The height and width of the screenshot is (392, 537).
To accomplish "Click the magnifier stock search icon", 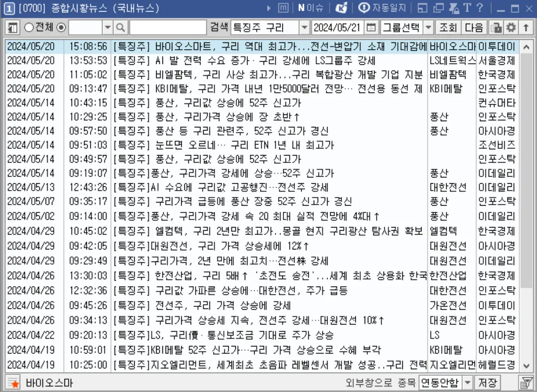I will tap(120, 28).
